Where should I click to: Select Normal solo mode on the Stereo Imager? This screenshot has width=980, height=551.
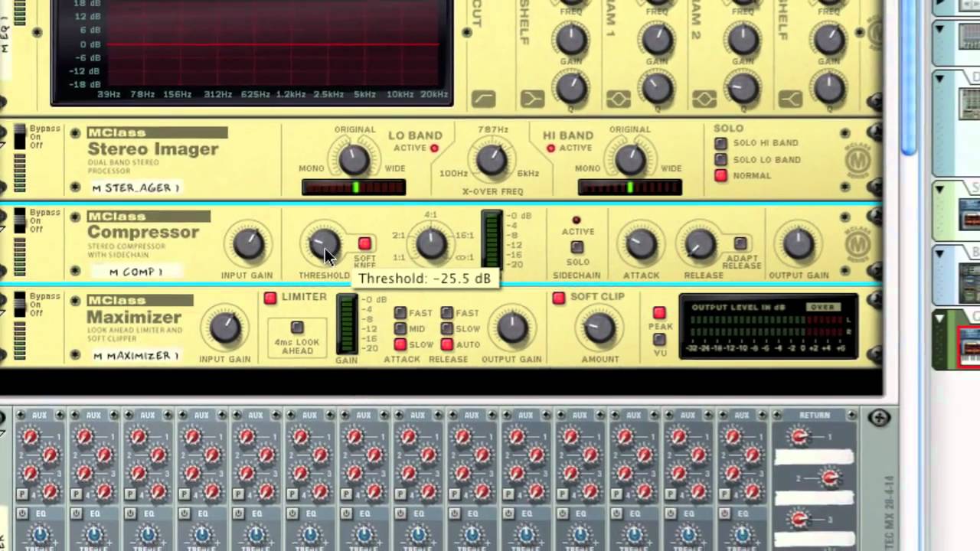point(720,175)
